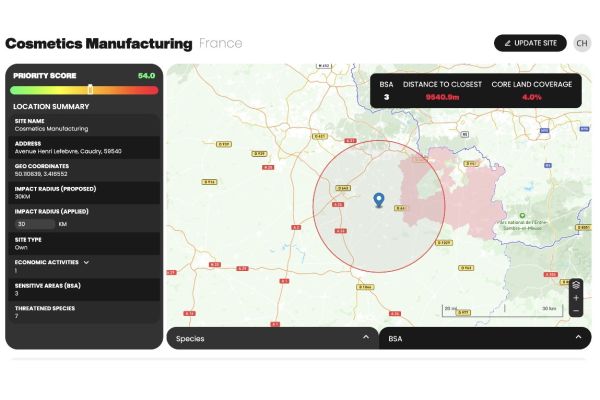Click the blue site location pin on map
600x400 pixels.
click(378, 201)
